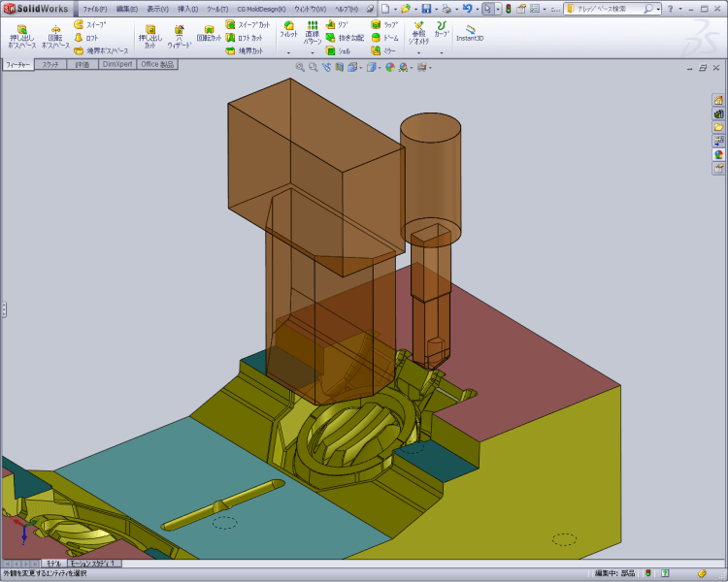Click the スイープカット (Swept Cut) tool
The image size is (728, 582).
(248, 24)
